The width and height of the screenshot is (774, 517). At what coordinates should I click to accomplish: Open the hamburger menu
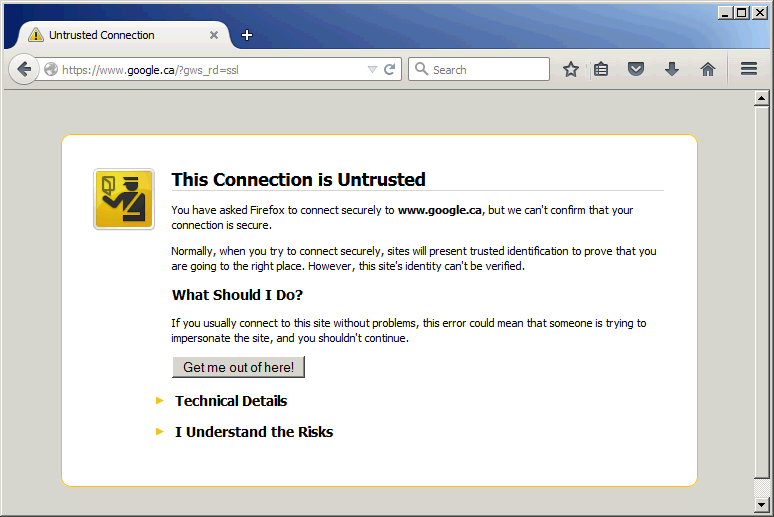click(x=749, y=69)
